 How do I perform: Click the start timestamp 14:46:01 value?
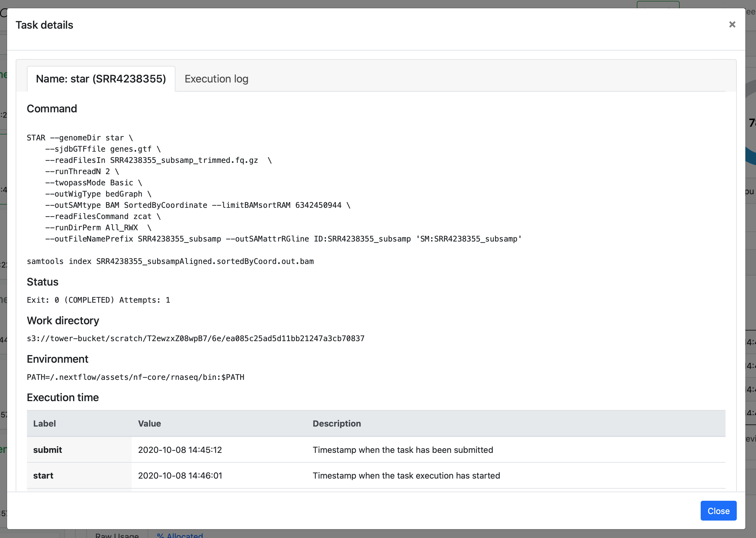coord(180,475)
